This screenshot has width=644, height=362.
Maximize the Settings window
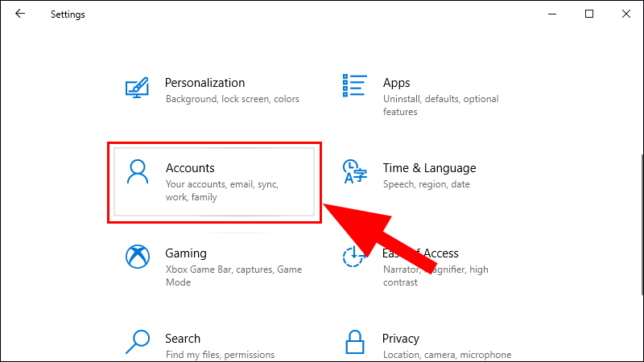click(589, 14)
